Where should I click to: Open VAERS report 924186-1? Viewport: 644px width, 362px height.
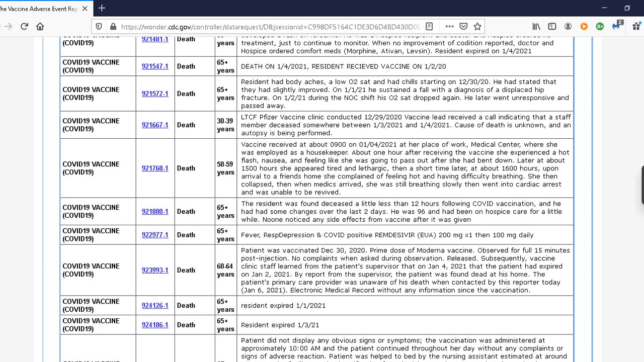point(155,325)
